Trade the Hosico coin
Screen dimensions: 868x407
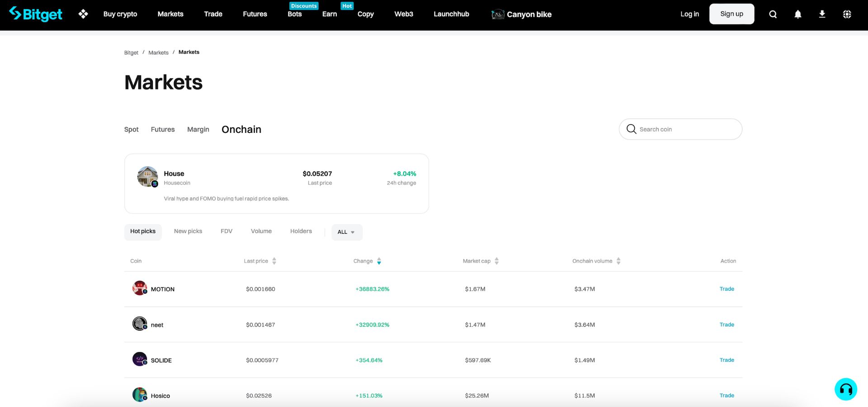pyautogui.click(x=727, y=396)
